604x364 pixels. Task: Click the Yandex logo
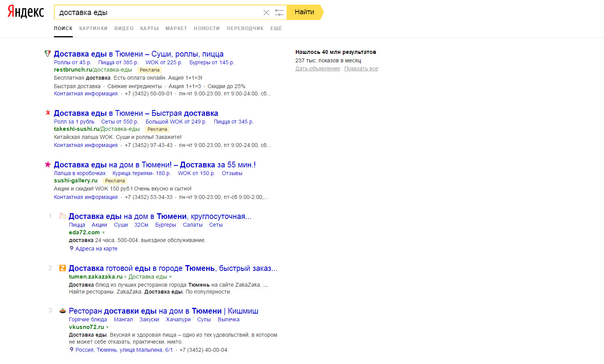[26, 12]
